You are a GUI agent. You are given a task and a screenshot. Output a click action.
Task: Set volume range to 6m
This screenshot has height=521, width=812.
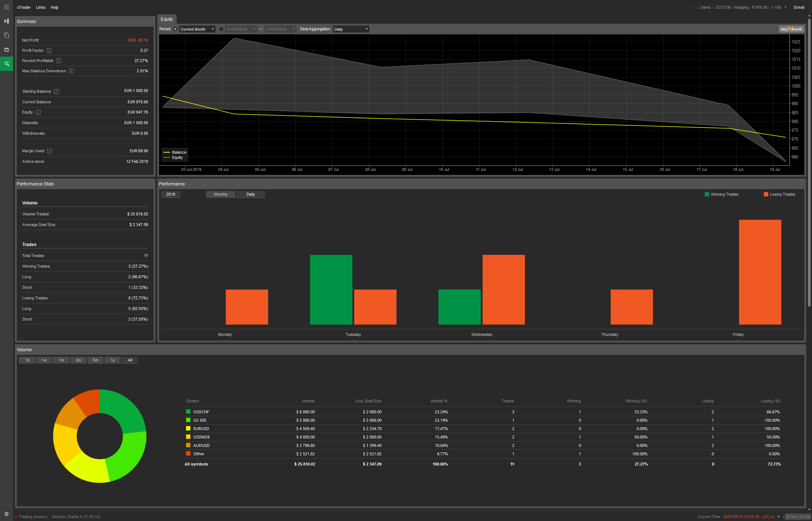(x=96, y=360)
